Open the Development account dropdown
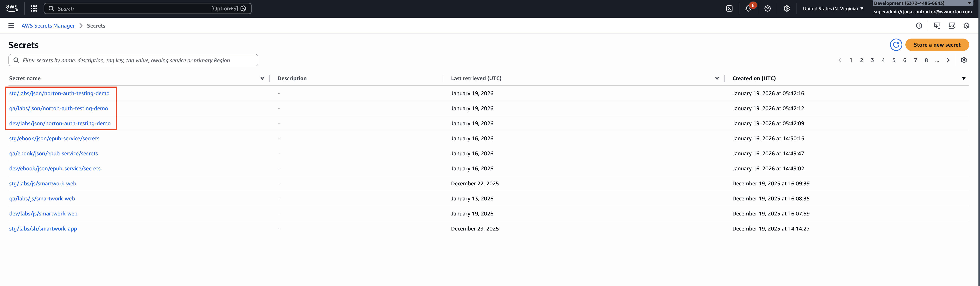The height and width of the screenshot is (286, 980). [x=923, y=3]
